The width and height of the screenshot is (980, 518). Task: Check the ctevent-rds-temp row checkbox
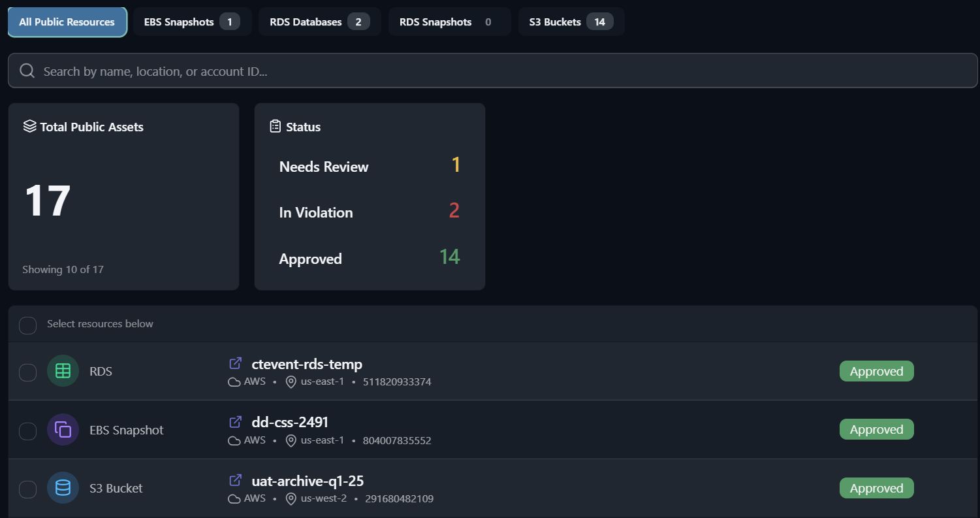click(x=27, y=372)
